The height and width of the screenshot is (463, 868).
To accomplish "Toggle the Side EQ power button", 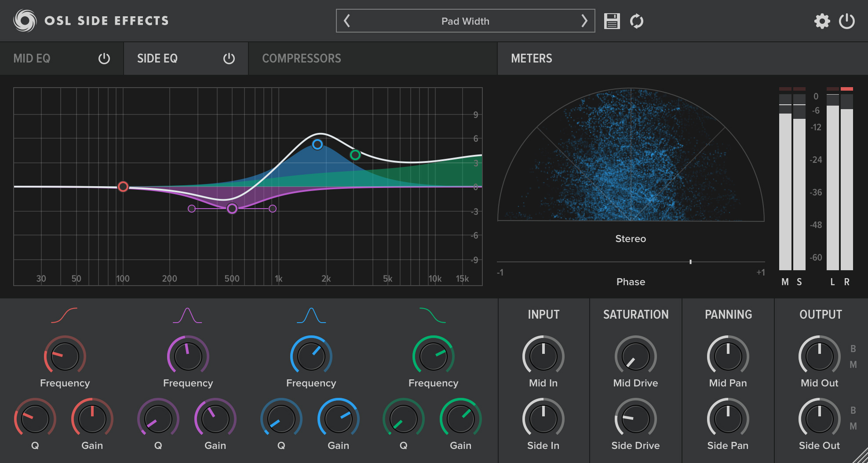I will (229, 59).
